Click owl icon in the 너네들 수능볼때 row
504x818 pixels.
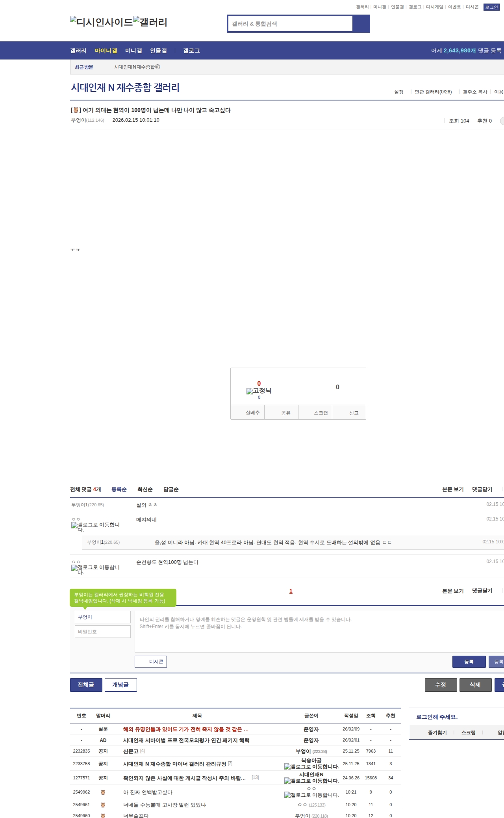click(x=103, y=805)
